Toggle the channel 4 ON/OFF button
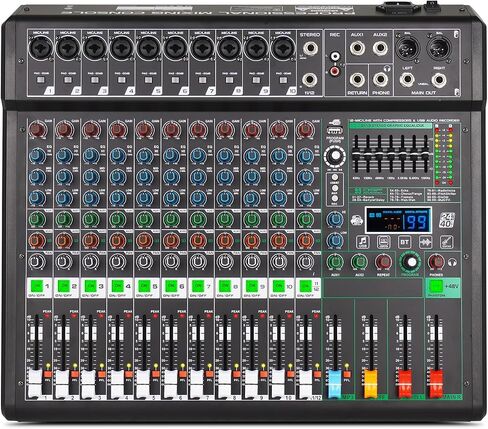Image resolution: width=488 pixels, height=429 pixels. tap(117, 286)
